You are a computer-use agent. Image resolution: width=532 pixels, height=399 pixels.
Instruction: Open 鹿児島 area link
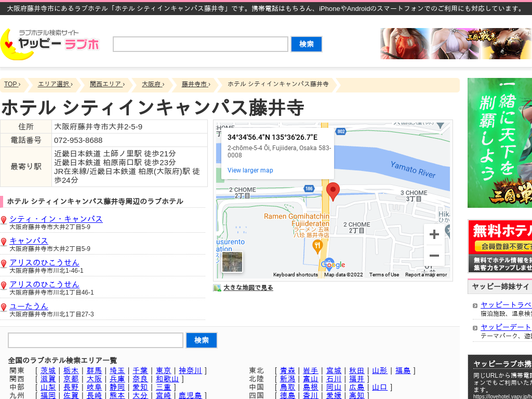pyautogui.click(x=190, y=395)
